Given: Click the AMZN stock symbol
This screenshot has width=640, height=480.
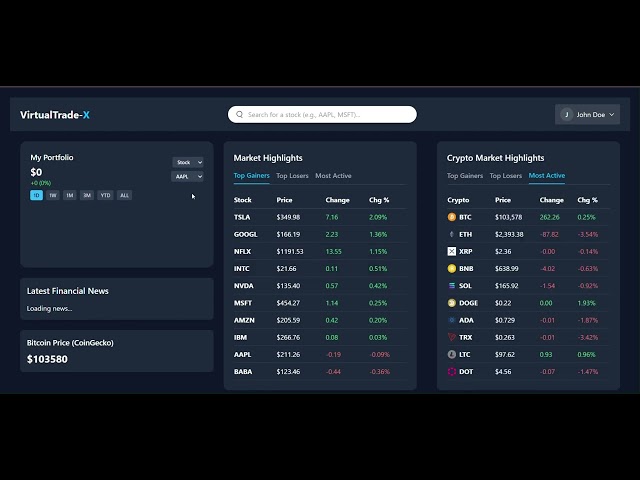Looking at the screenshot, I should click(x=244, y=320).
